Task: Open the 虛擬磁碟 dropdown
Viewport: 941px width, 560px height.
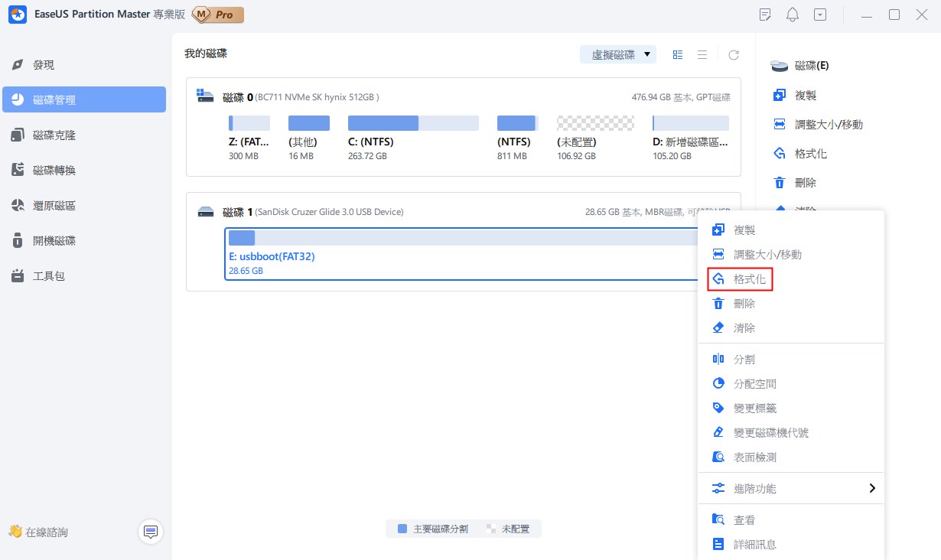Action: click(x=618, y=54)
